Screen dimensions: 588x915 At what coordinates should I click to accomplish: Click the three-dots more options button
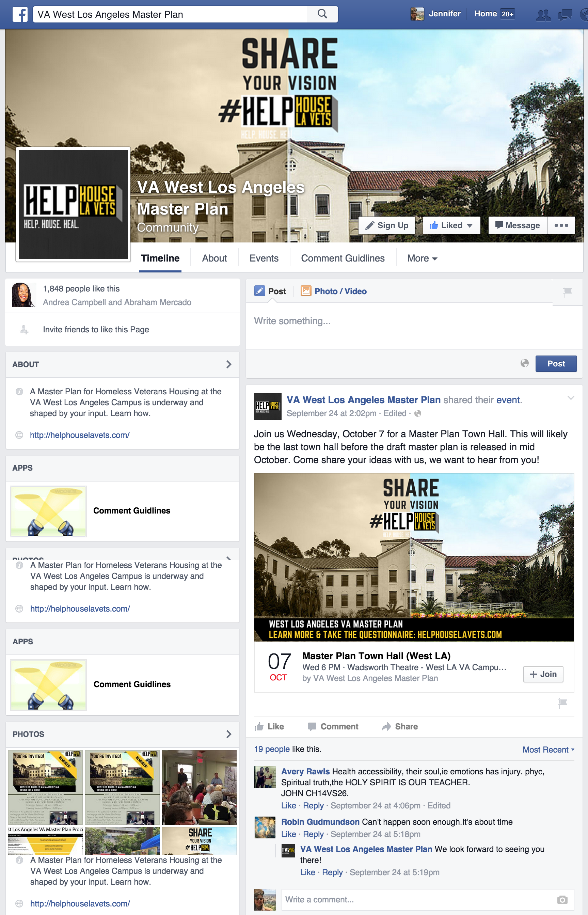(561, 225)
